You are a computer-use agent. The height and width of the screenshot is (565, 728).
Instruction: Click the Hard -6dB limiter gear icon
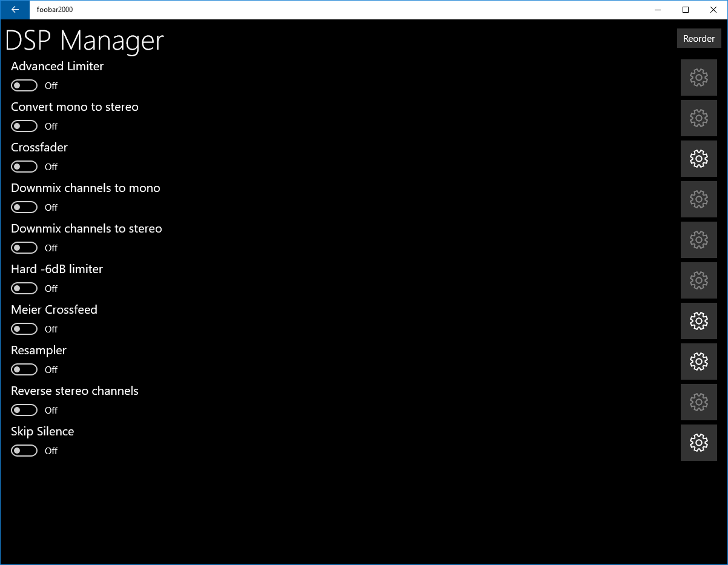point(699,280)
